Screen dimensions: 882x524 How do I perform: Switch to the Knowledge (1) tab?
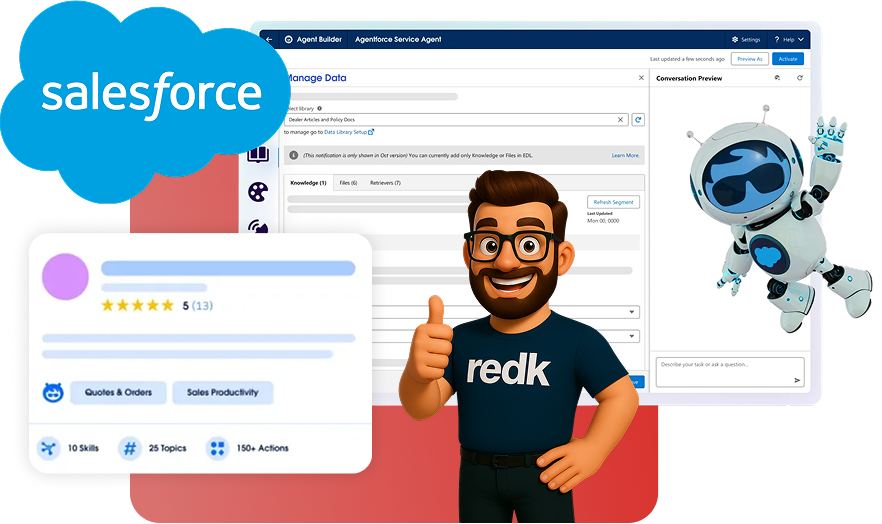point(308,183)
